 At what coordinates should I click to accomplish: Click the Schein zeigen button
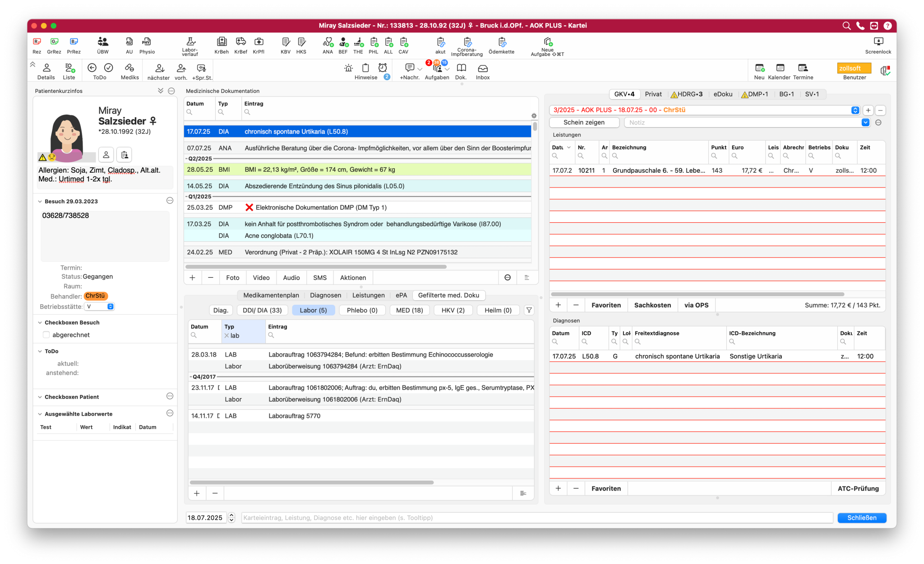point(583,123)
